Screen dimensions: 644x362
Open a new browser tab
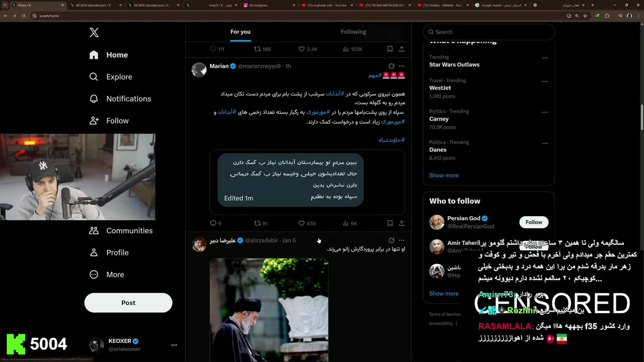tap(592, 5)
